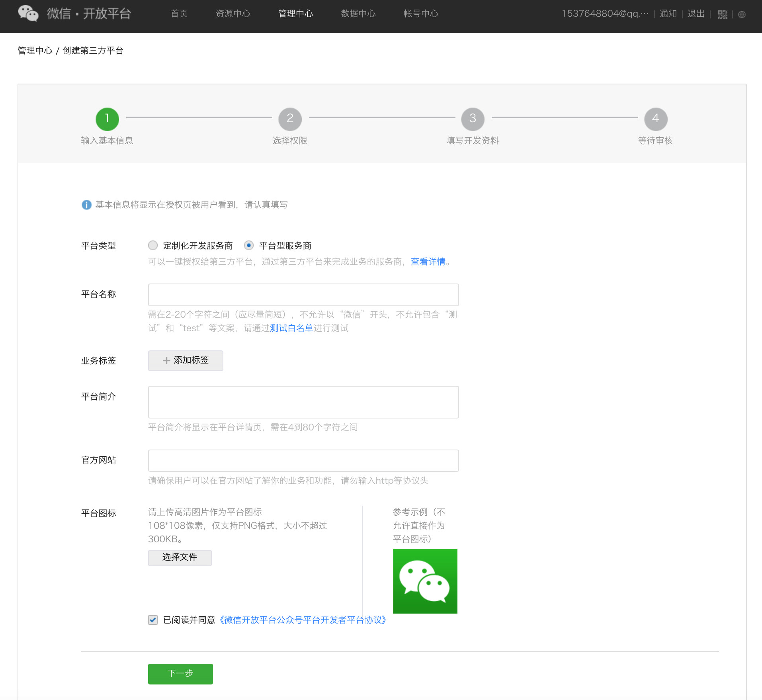Click the 平台类型 field label

(x=98, y=246)
